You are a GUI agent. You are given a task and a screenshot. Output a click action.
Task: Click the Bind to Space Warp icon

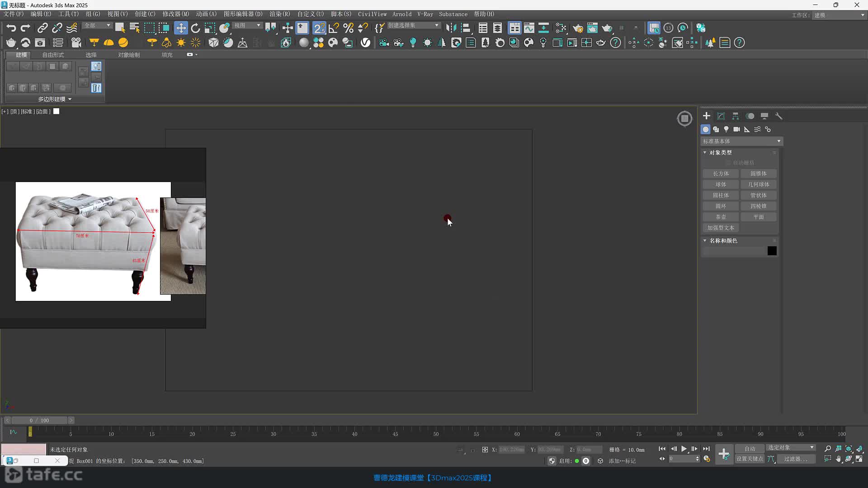coord(72,28)
